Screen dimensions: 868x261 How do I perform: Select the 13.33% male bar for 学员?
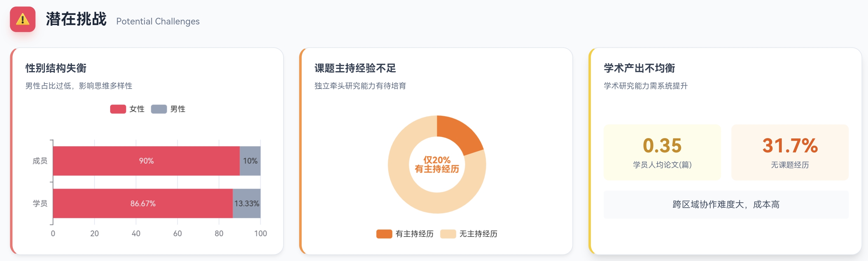[x=247, y=204]
